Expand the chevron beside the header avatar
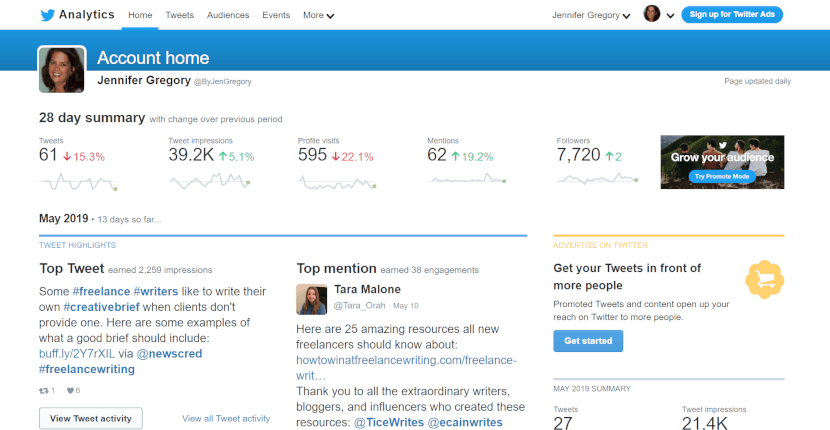 (x=670, y=16)
